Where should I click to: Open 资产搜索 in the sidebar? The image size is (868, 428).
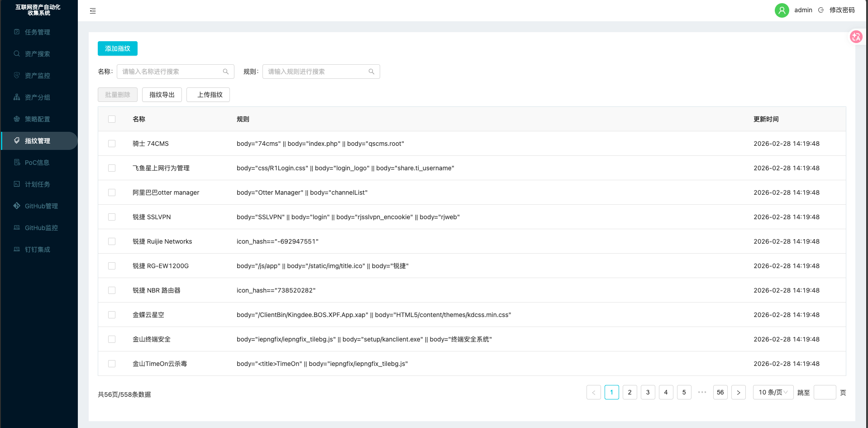click(37, 54)
